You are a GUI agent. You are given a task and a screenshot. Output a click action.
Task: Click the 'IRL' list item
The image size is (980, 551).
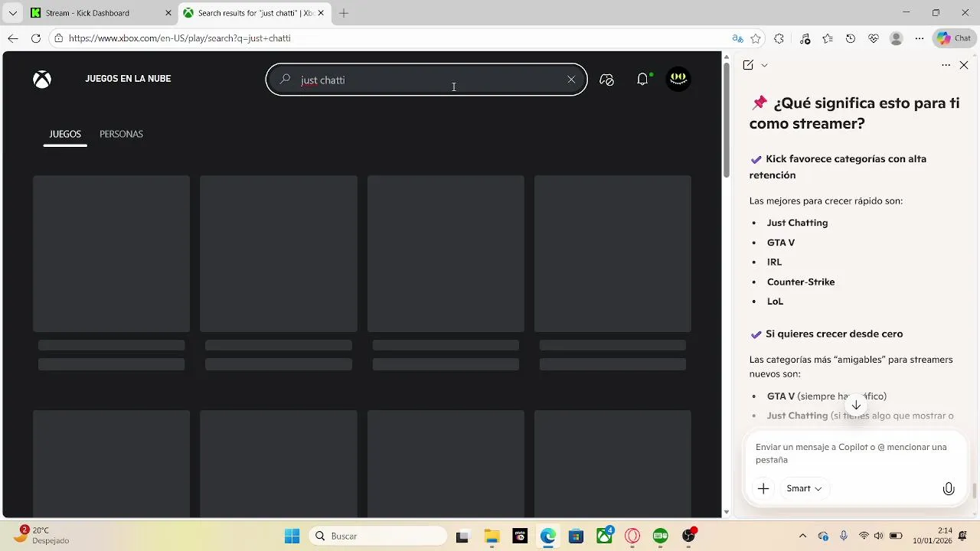pos(775,262)
